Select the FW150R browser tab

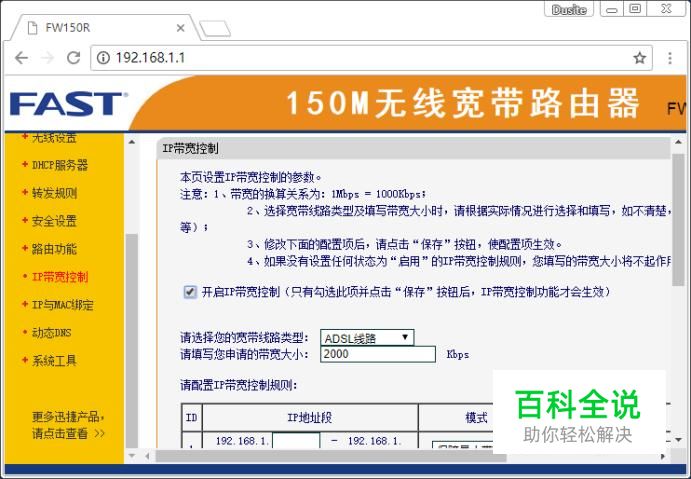[x=105, y=28]
